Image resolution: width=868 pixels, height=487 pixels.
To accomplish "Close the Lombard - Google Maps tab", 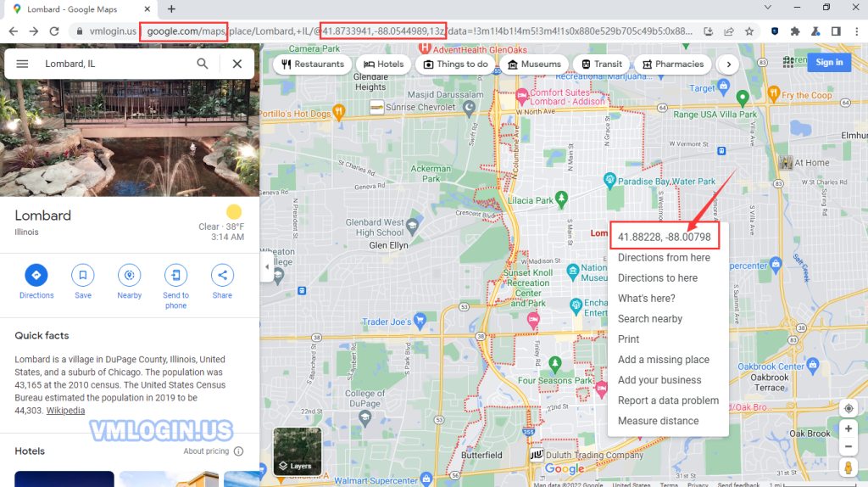I will coord(147,8).
